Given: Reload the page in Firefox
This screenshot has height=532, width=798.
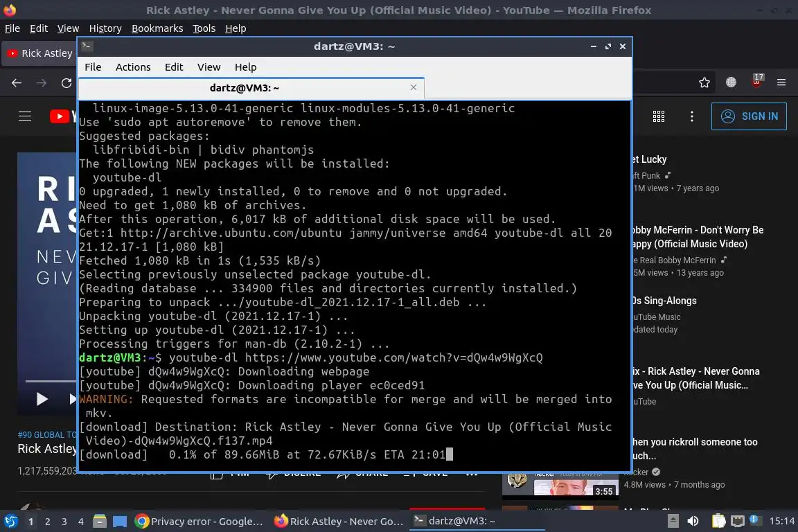Looking at the screenshot, I should 66,83.
